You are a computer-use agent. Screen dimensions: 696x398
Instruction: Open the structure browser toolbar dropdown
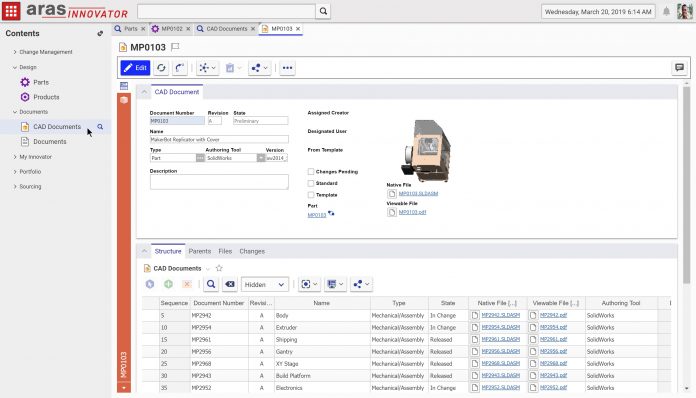point(207,68)
